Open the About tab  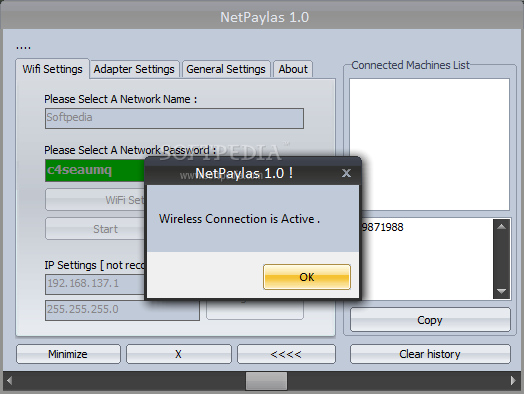pos(293,69)
